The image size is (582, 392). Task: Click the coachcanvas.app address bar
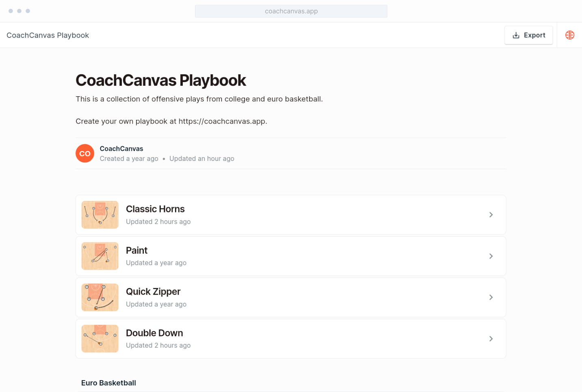click(x=291, y=11)
